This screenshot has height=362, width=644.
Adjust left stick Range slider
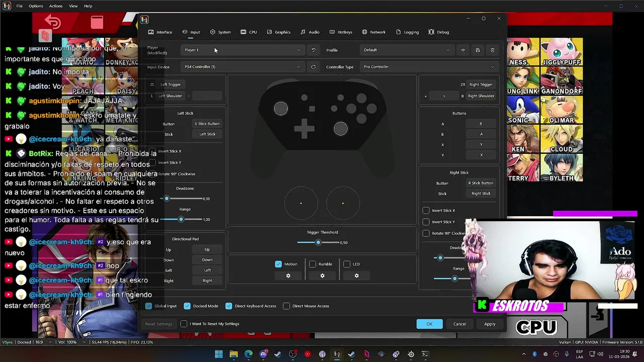182,220
